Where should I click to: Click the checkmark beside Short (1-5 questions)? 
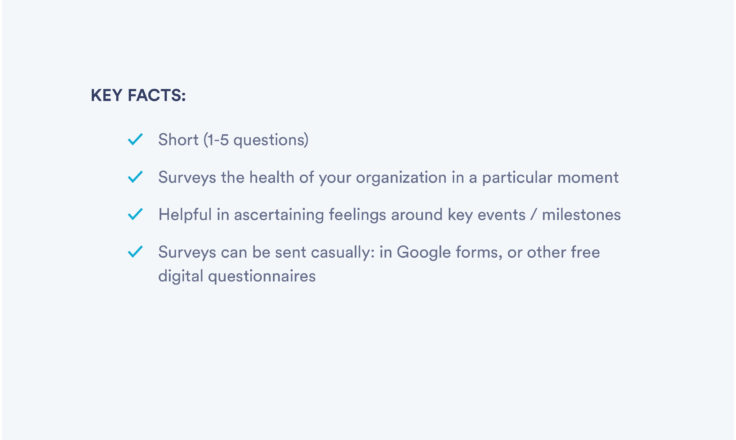click(135, 139)
